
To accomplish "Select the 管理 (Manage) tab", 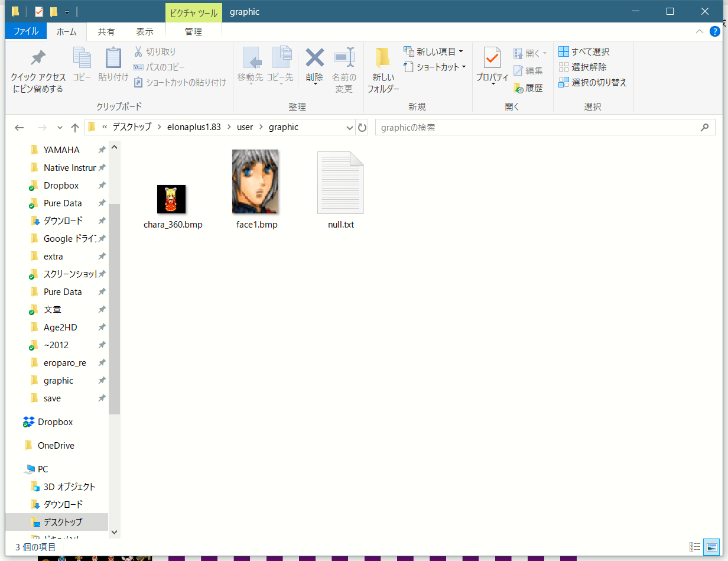I will [193, 32].
